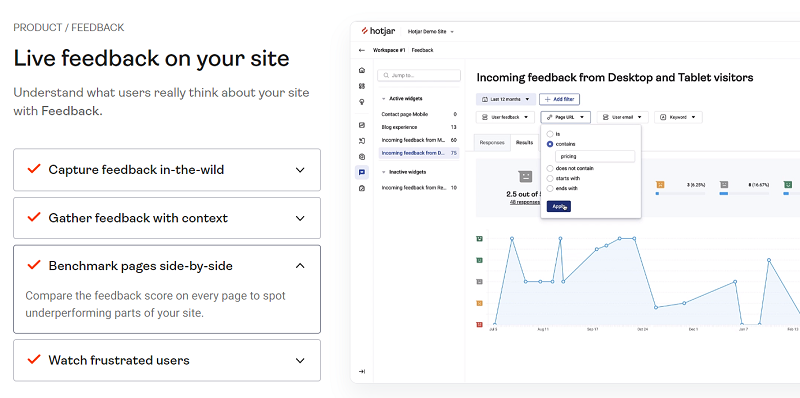Open the lightbulb Highlights sidebar icon
Screen dimensions: 800x398
(x=362, y=102)
